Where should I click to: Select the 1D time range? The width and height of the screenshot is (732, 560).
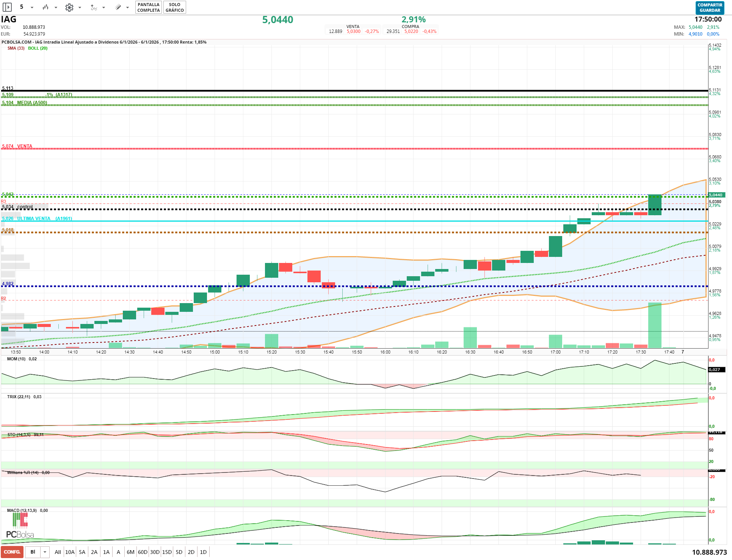point(203,552)
